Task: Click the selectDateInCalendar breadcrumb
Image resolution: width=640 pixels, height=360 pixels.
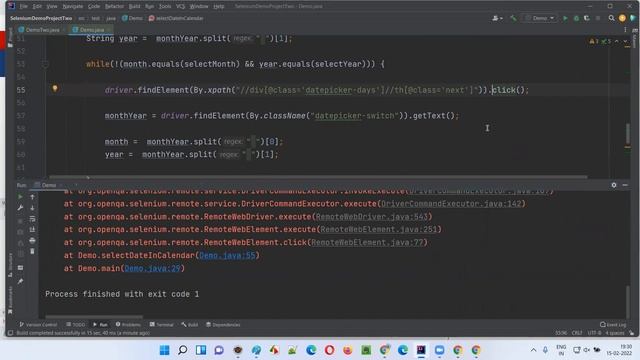Action: tap(176, 18)
